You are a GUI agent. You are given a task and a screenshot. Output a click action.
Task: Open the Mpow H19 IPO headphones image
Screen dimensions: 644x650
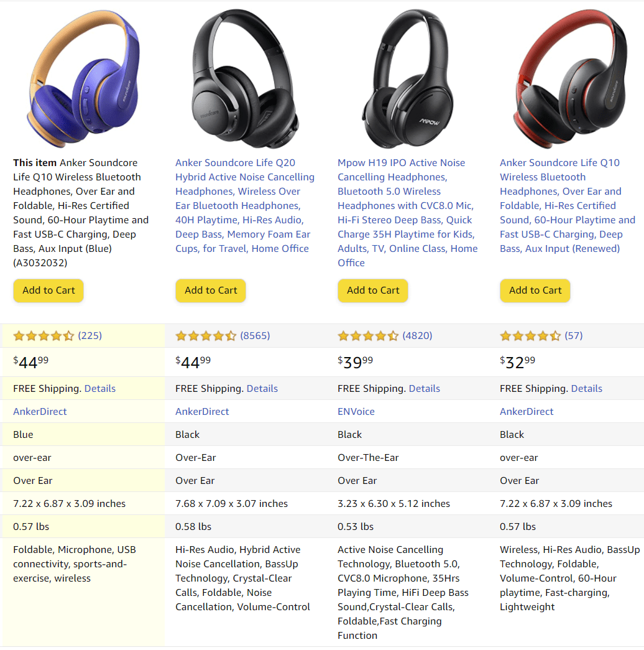tap(408, 78)
